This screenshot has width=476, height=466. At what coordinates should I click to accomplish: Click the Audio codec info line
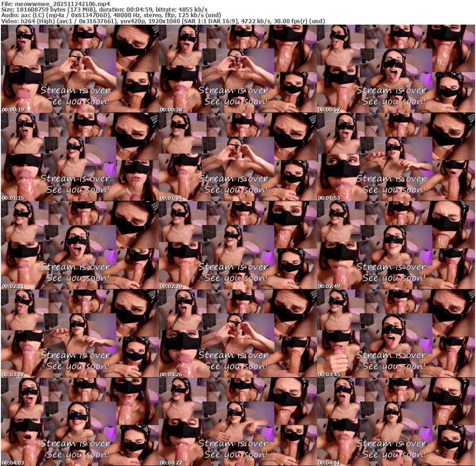point(111,15)
